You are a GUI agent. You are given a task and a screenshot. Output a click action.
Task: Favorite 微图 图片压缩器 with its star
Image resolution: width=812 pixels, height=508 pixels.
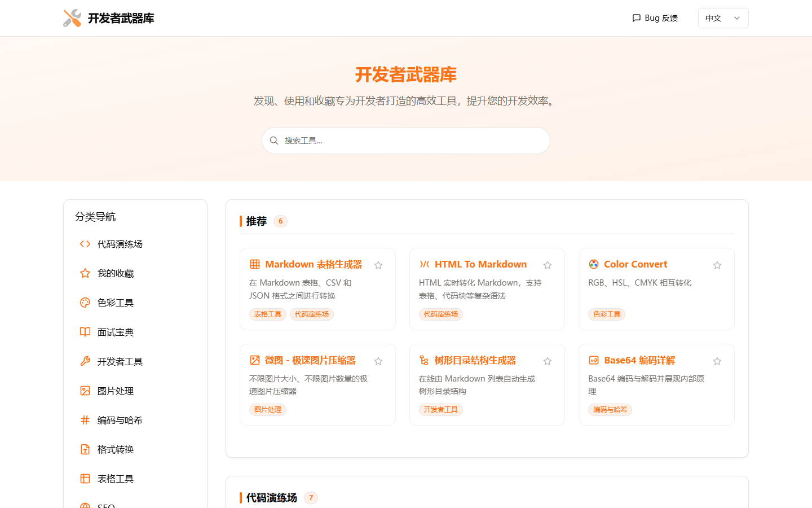pyautogui.click(x=378, y=361)
